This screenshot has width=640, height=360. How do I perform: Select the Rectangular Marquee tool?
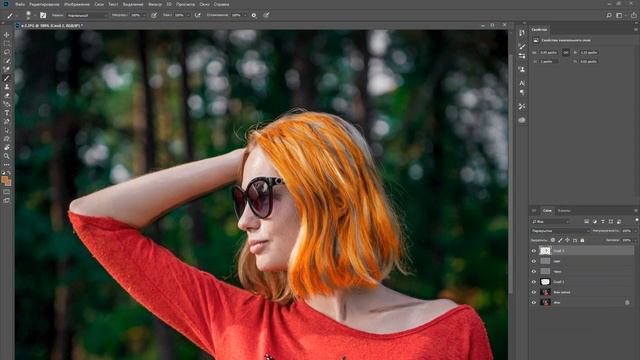coord(7,44)
